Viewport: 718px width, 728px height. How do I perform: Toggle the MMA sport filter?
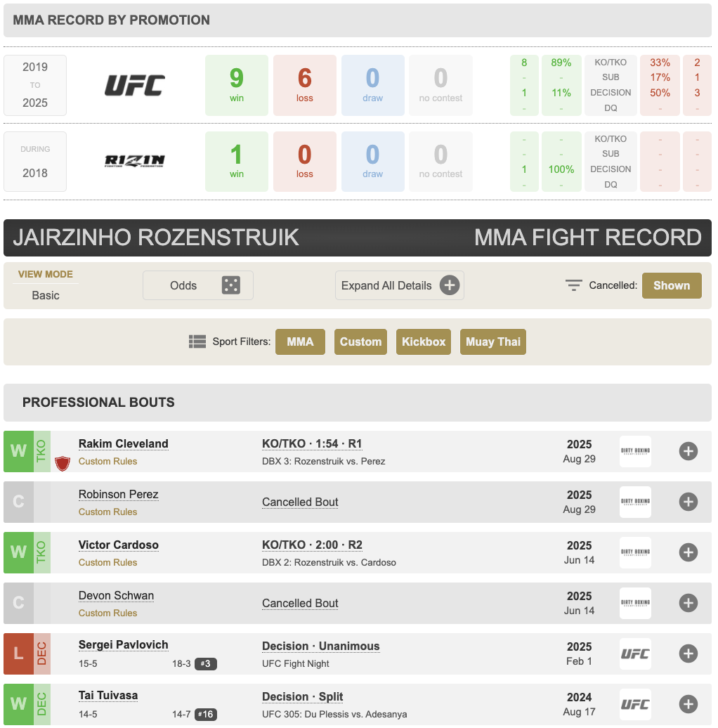point(300,342)
